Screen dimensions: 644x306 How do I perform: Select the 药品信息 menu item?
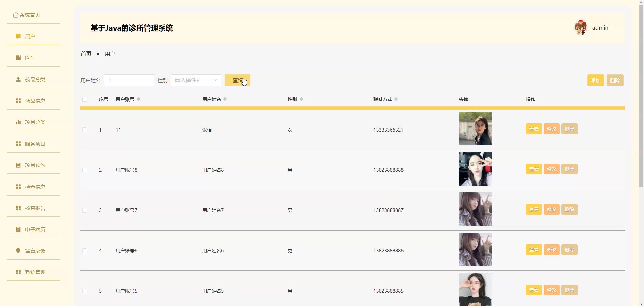[34, 101]
